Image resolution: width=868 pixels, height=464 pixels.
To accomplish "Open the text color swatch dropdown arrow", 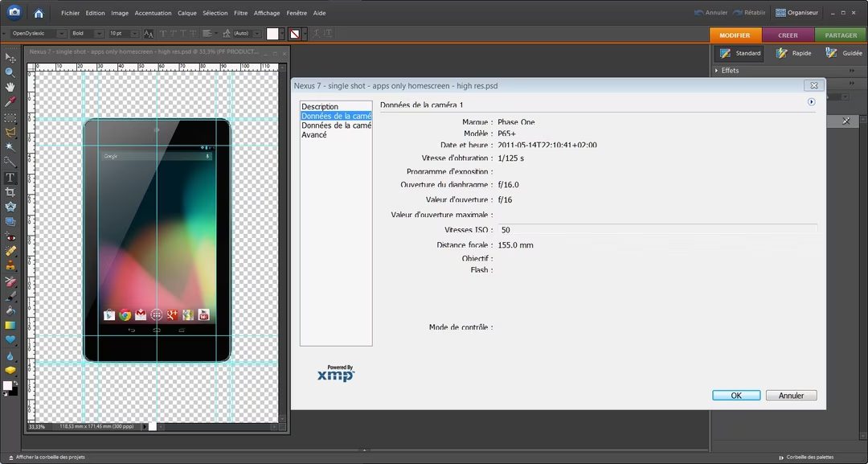I will click(282, 34).
